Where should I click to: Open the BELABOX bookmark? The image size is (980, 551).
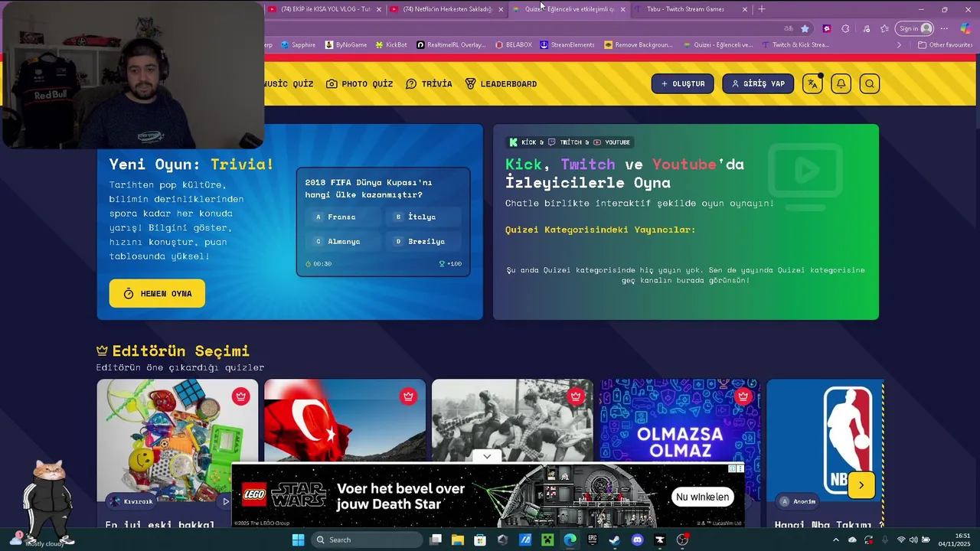point(513,44)
